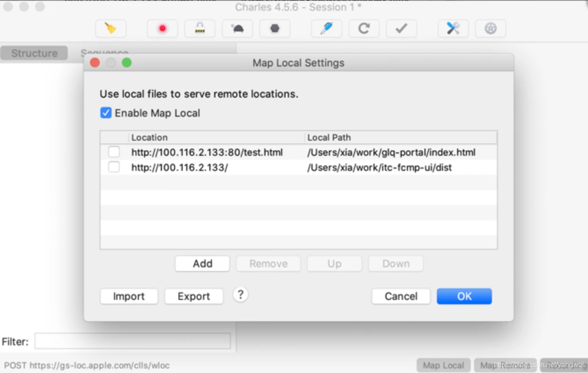
Task: Click into the Filter input field
Action: click(x=133, y=341)
